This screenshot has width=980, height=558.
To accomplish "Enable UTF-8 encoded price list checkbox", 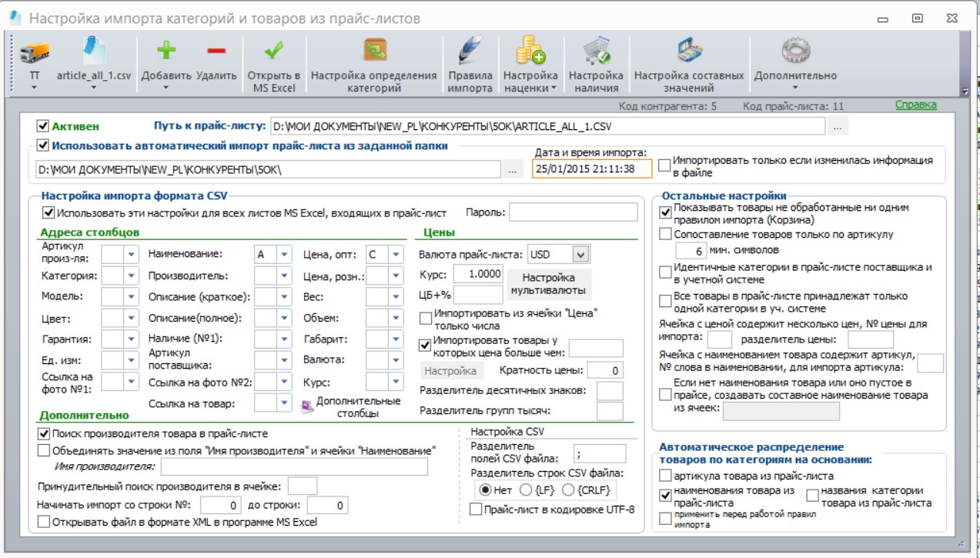I will (476, 509).
